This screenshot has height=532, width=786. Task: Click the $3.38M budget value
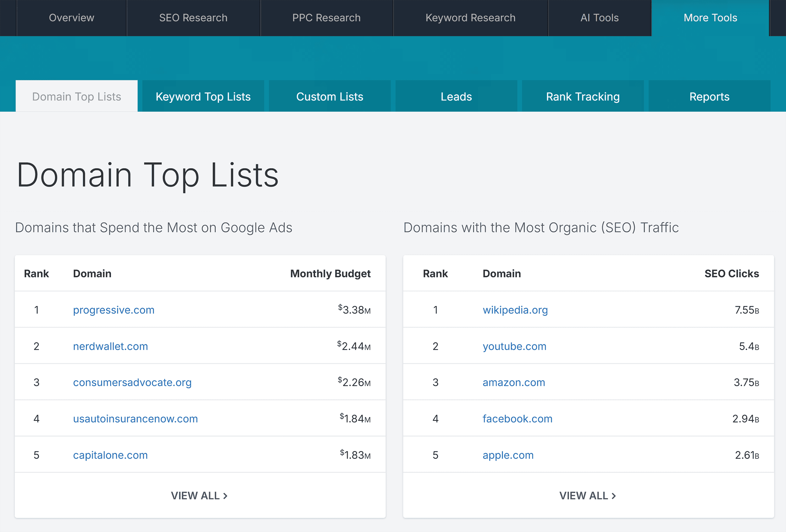pos(354,309)
